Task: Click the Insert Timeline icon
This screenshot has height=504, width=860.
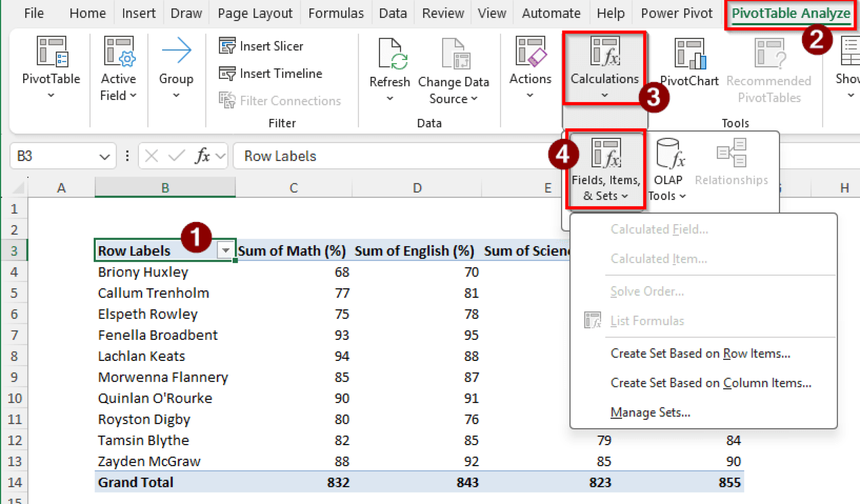Action: click(x=228, y=73)
